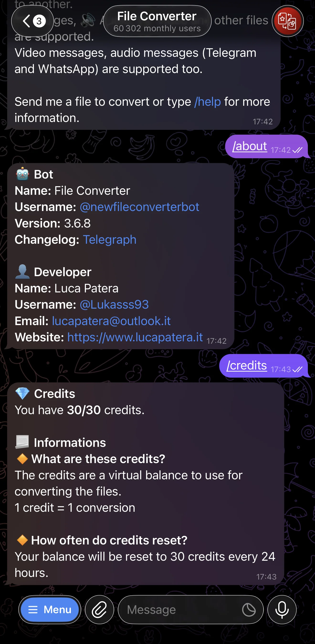Tap the back arrow with unread badge
The height and width of the screenshot is (644, 315).
click(x=32, y=21)
